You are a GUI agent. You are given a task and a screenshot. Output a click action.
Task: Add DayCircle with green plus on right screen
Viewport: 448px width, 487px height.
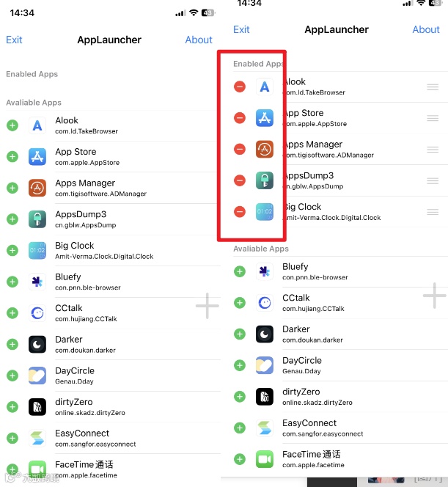pos(239,365)
